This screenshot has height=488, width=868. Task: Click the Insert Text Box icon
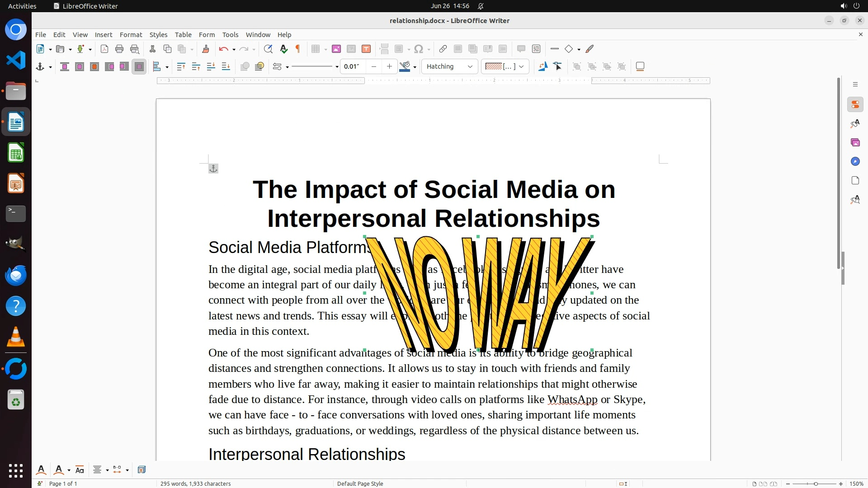coord(366,49)
